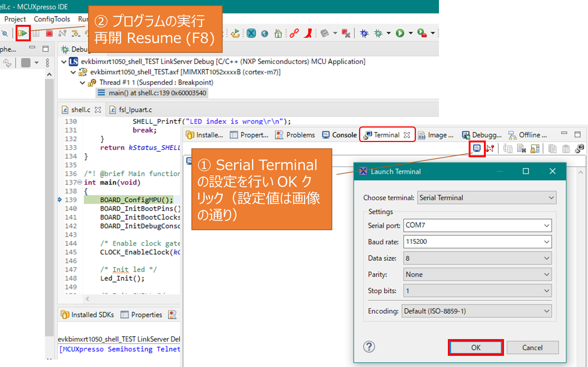Click the scroll lock icon in Terminal toolbar
This screenshot has height=367, width=588.
pyautogui.click(x=535, y=149)
